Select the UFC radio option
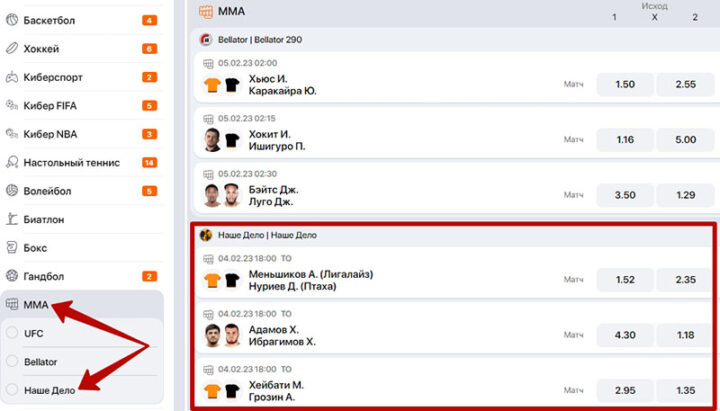720x411 pixels. click(12, 333)
